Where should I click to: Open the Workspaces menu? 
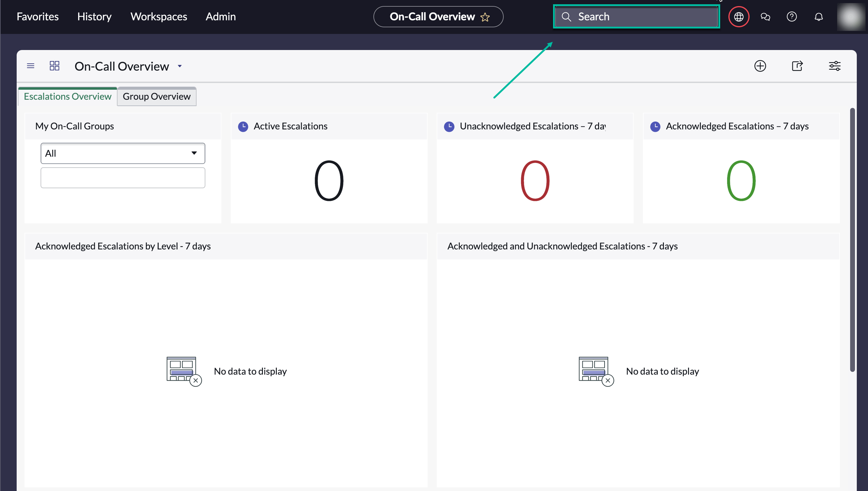158,16
